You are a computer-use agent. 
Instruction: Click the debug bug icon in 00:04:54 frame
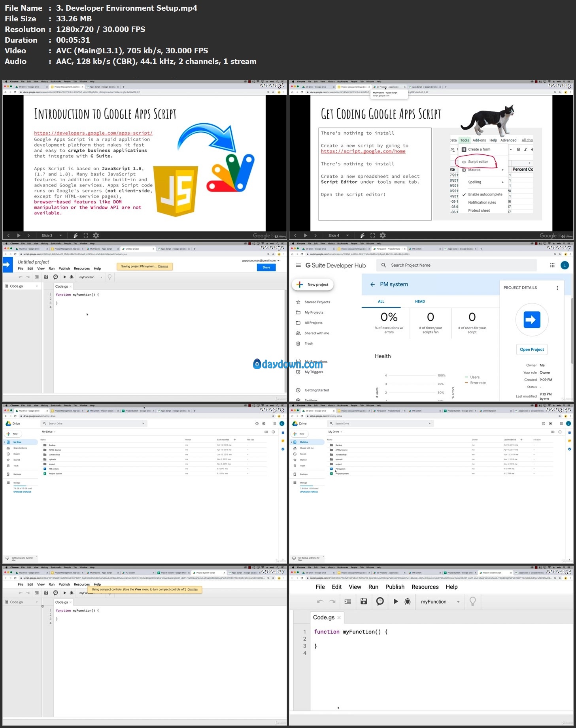coord(408,601)
